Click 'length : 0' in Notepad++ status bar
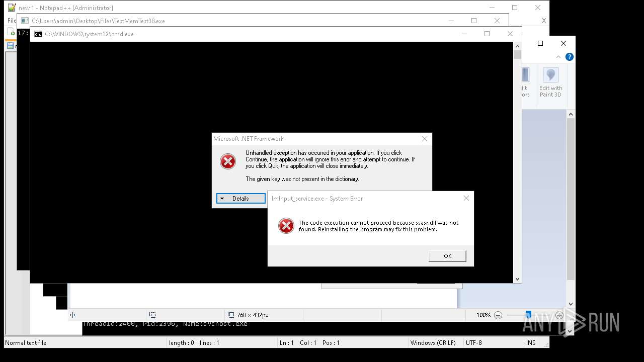Screen dimensions: 644x362 tap(182, 343)
